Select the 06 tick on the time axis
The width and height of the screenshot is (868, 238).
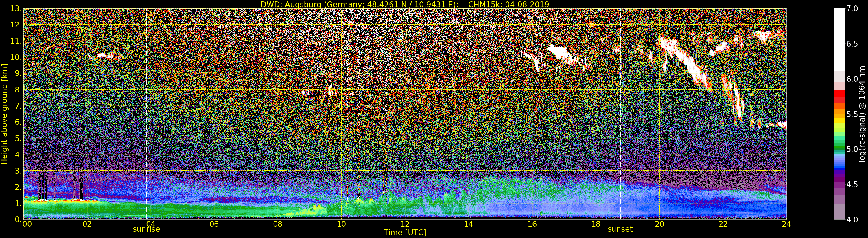[214, 224]
